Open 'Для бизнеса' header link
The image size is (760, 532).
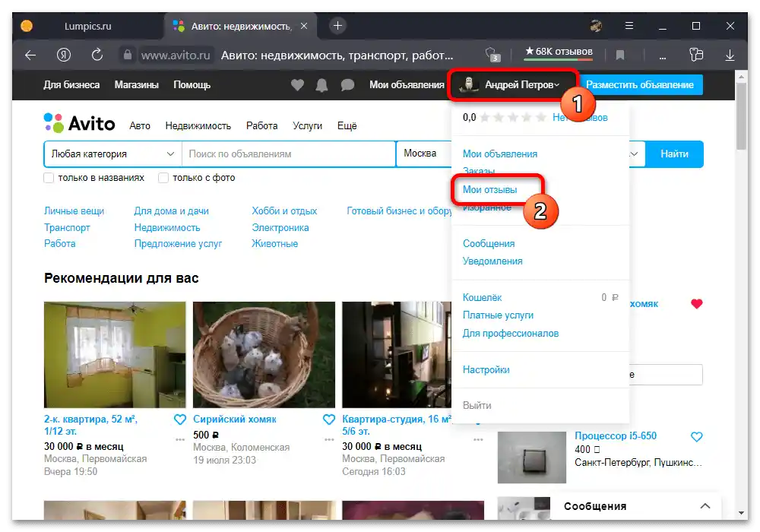(71, 85)
